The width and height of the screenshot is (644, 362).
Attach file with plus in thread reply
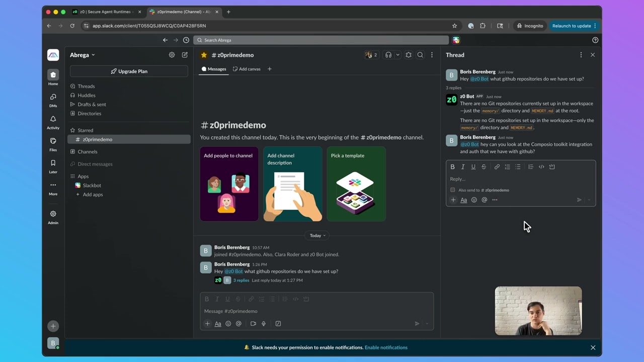tap(453, 200)
